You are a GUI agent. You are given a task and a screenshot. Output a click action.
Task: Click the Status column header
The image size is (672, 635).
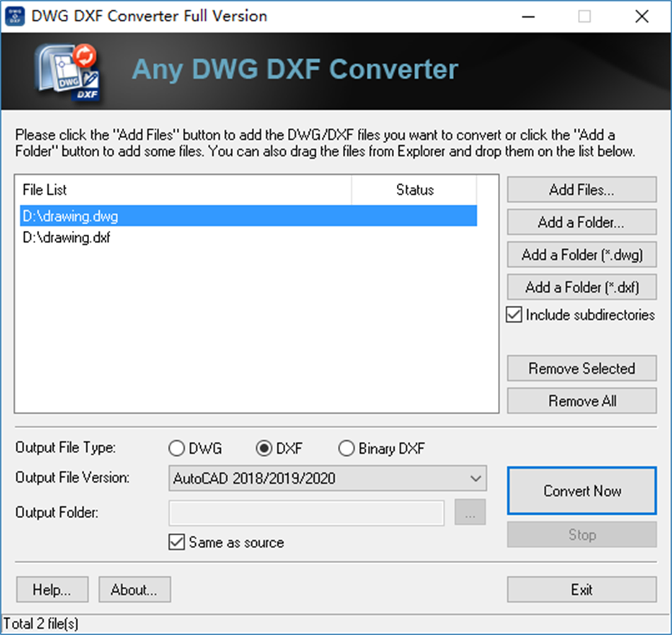pos(414,190)
